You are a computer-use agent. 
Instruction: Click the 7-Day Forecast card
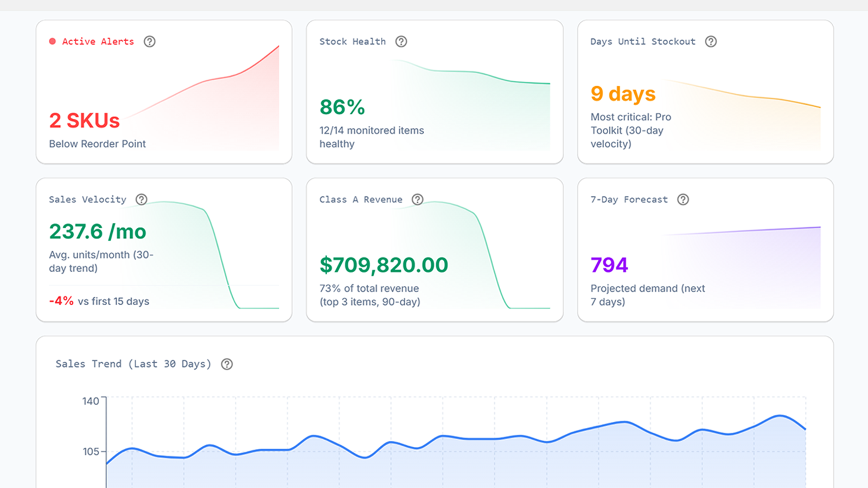tap(705, 248)
